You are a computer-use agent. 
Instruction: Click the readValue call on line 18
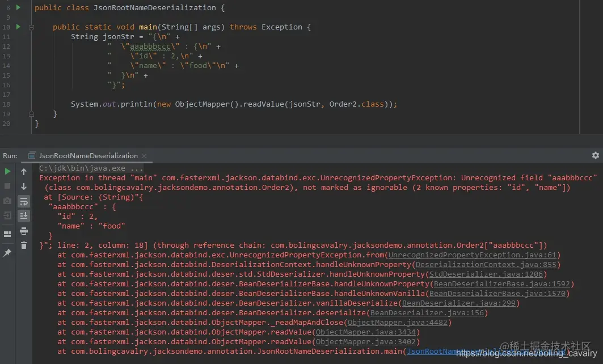[x=264, y=104]
